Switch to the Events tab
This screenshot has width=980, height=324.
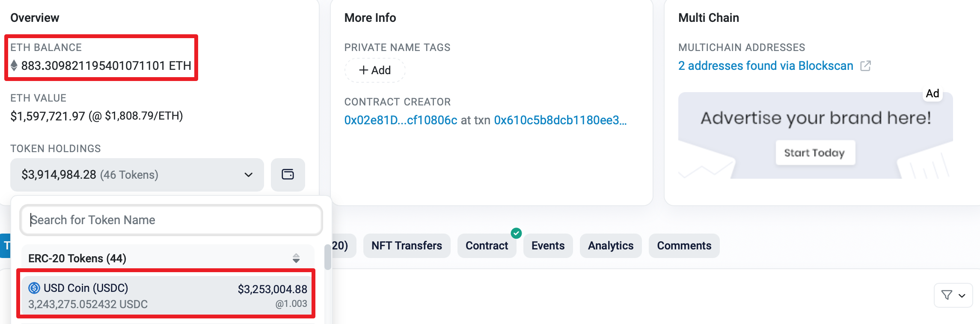click(x=548, y=246)
